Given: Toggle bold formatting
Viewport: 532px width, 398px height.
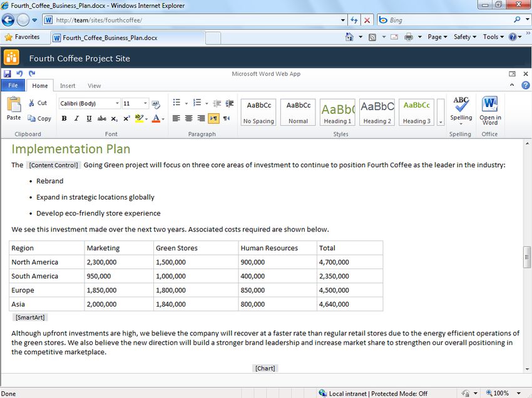Looking at the screenshot, I should coord(64,118).
